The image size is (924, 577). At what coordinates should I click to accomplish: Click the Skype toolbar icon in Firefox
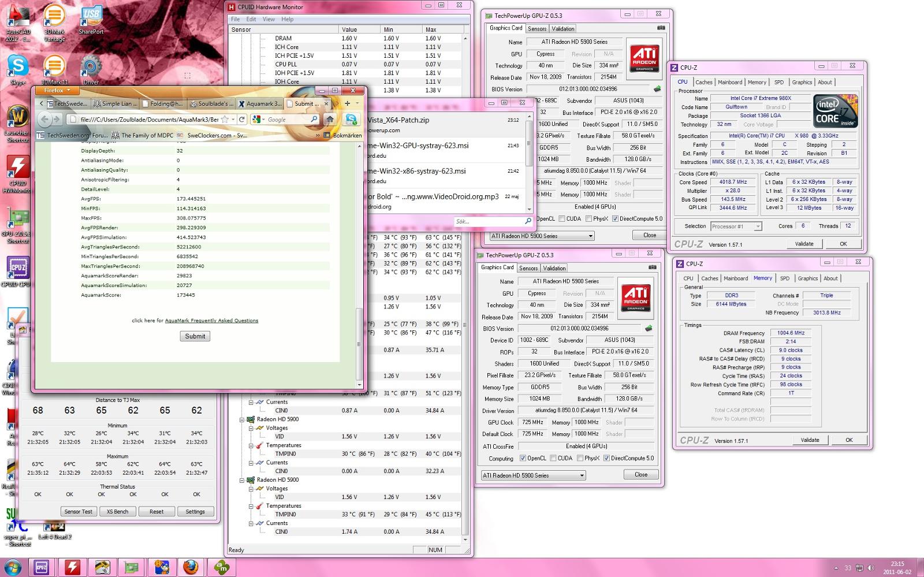[x=351, y=120]
